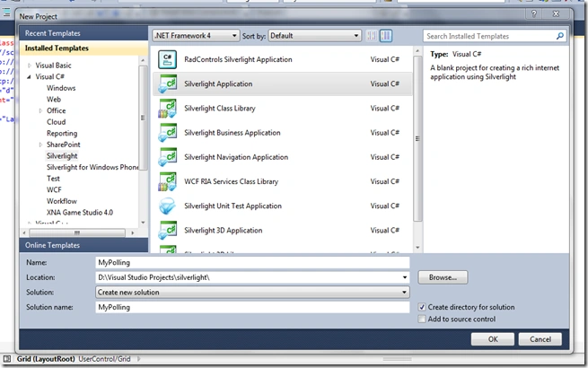Select RadControls Silverlight Application template name
The width and height of the screenshot is (588, 368).
[x=238, y=59]
